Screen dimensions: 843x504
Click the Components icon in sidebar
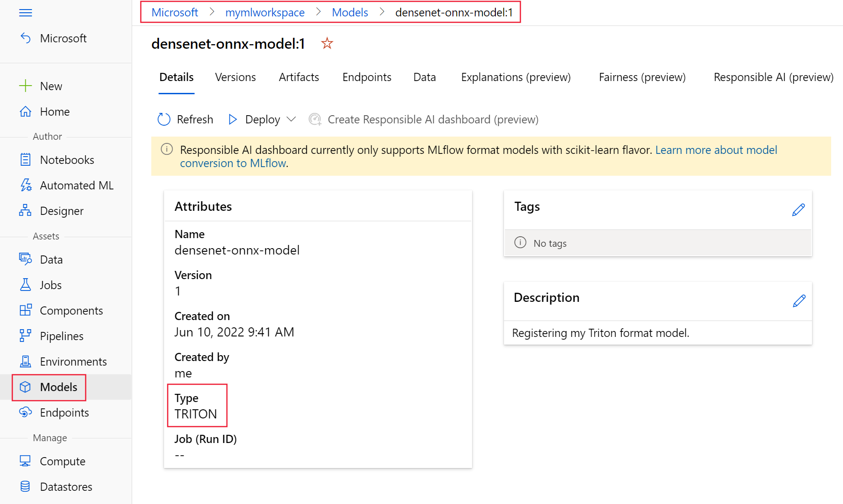tap(26, 311)
